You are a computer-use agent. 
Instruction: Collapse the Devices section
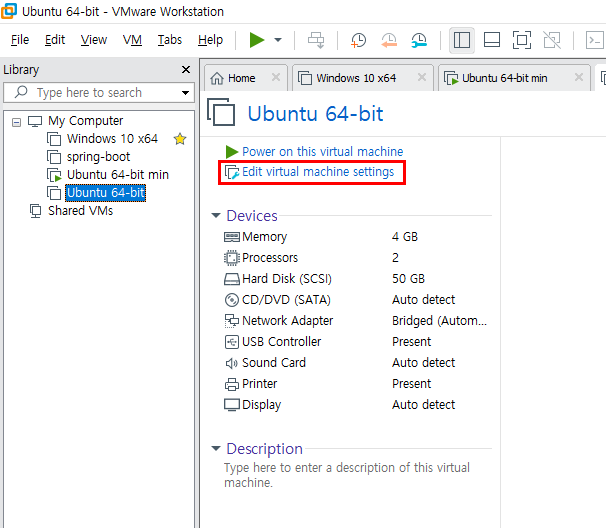pyautogui.click(x=216, y=215)
